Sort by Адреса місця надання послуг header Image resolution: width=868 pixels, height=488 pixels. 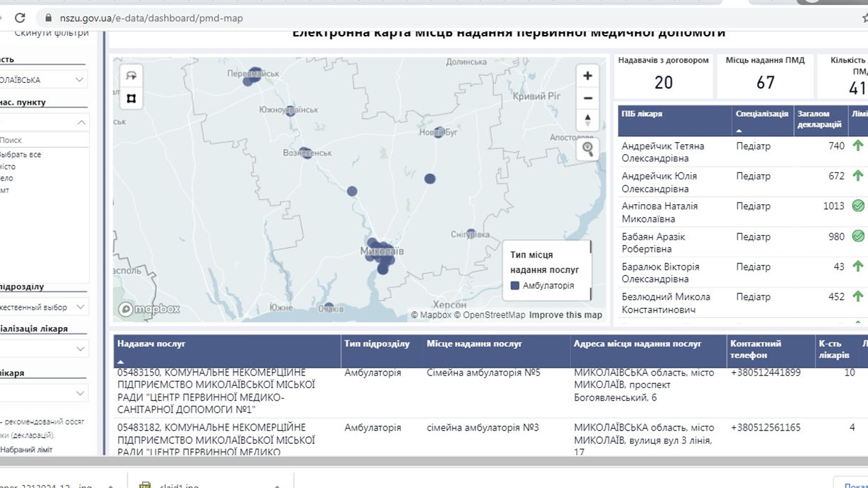point(648,351)
